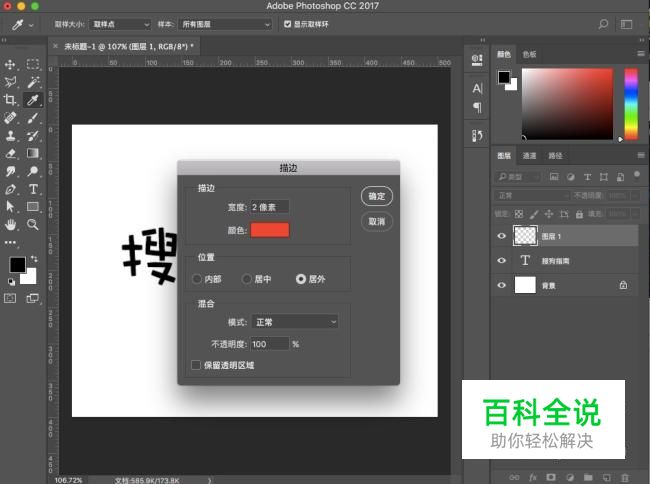Open the Layers panel flyout menu
The image size is (650, 484).
click(x=640, y=155)
